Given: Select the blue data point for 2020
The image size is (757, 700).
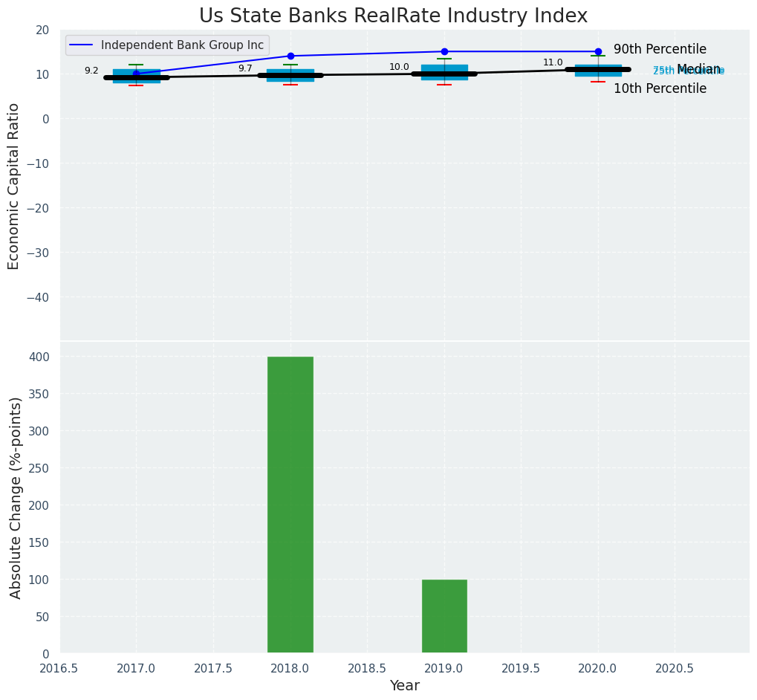Looking at the screenshot, I should (x=598, y=51).
